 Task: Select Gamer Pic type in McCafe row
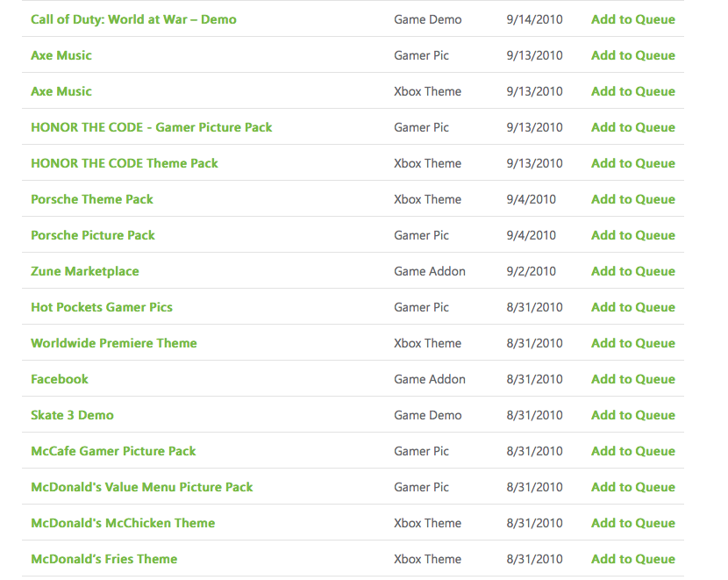click(421, 451)
